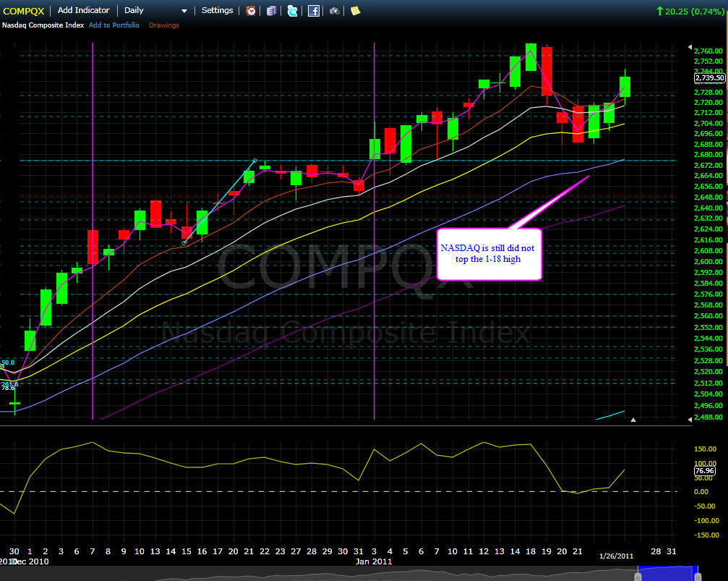The height and width of the screenshot is (581, 728).
Task: Click the top arrow beside the price axis
Action: point(690,47)
